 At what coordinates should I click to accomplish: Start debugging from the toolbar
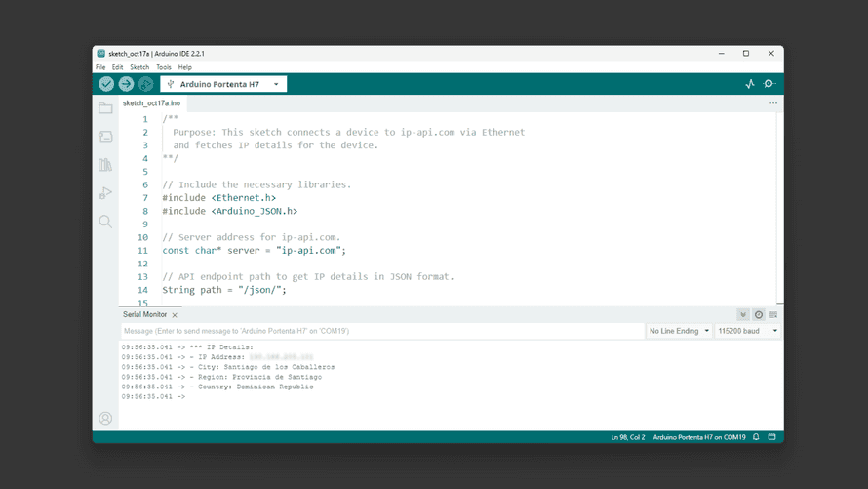coord(145,84)
